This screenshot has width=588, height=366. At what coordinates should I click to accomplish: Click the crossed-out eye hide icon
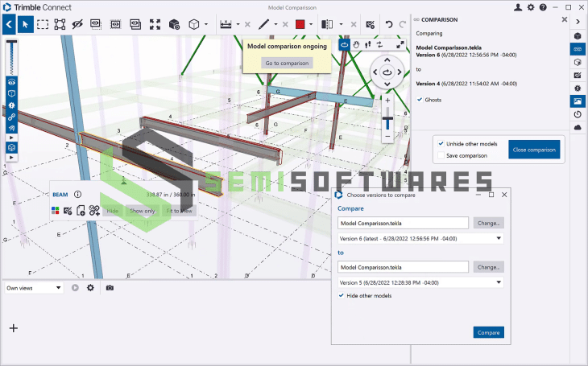point(77,24)
